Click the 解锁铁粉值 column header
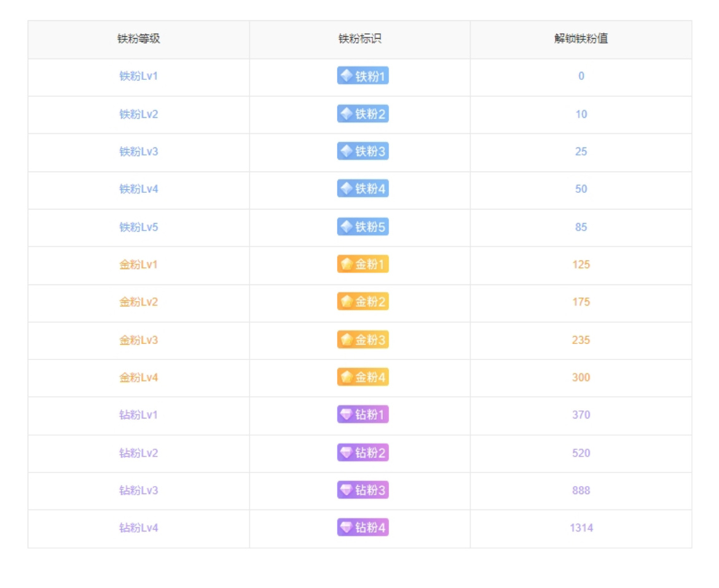The height and width of the screenshot is (588, 719). [581, 39]
